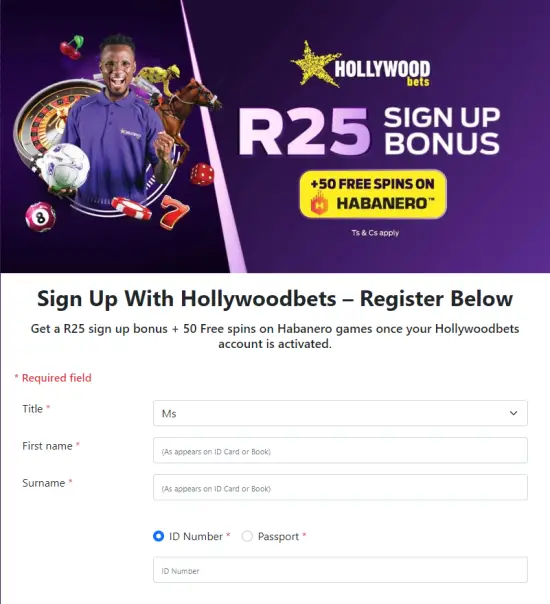This screenshot has width=550, height=604.
Task: Click the Title dropdown chevron arrow
Action: pyautogui.click(x=513, y=413)
